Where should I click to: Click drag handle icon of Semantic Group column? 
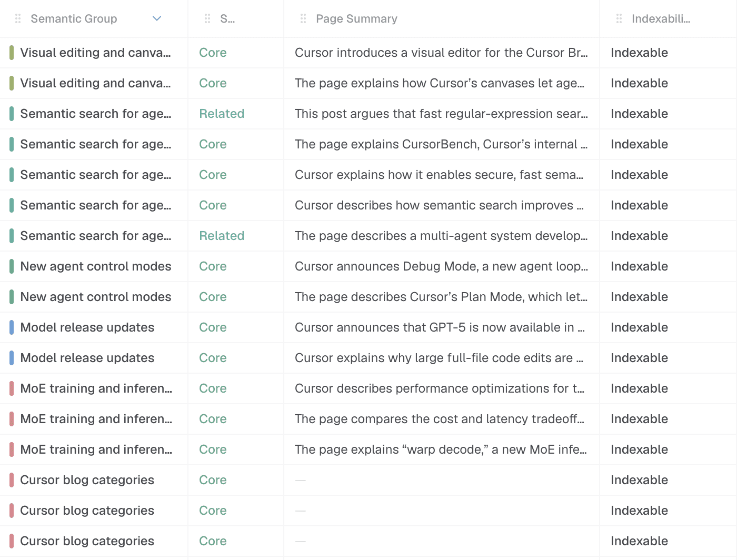click(18, 19)
